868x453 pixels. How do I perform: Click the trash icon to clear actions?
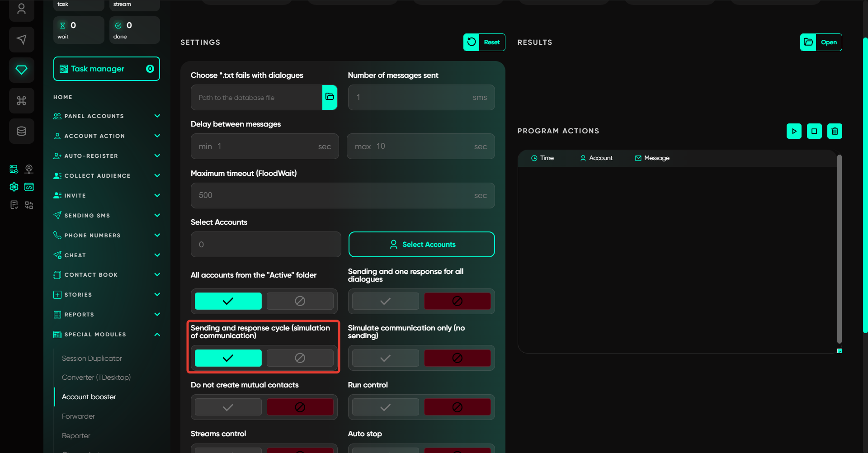click(x=835, y=131)
